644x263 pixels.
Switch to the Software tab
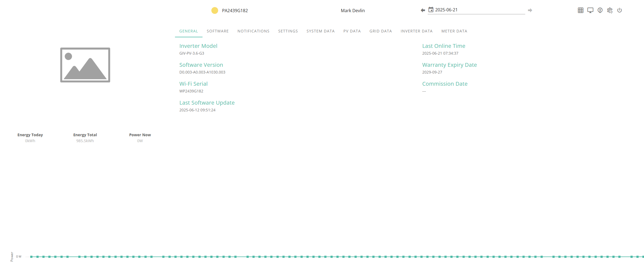[x=218, y=31]
